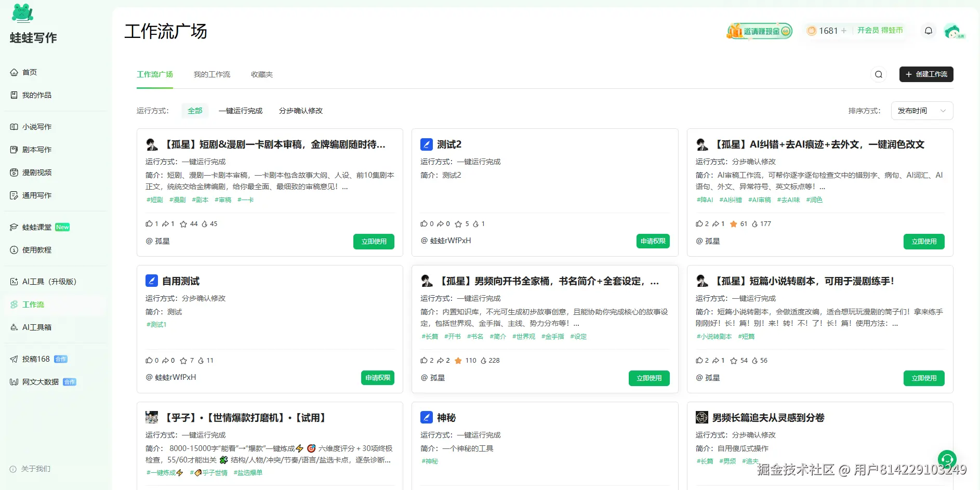Click the blue pen icon on 神秘 card
The image size is (980, 490).
pos(427,417)
